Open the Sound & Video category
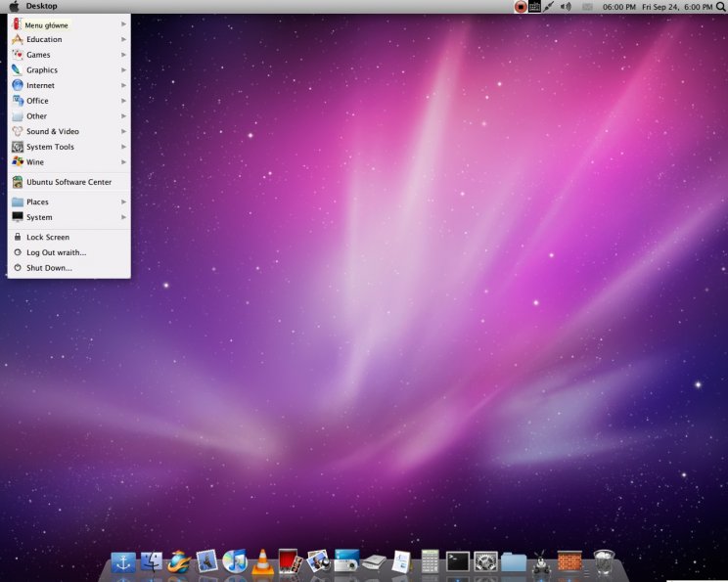The image size is (728, 582). point(69,131)
